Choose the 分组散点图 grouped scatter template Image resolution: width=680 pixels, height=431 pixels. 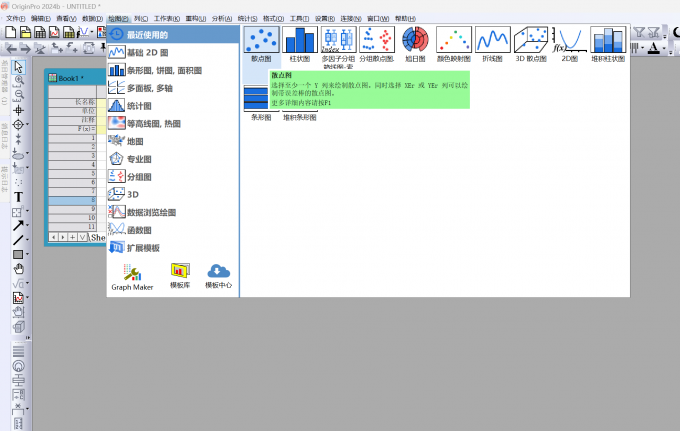[x=377, y=44]
